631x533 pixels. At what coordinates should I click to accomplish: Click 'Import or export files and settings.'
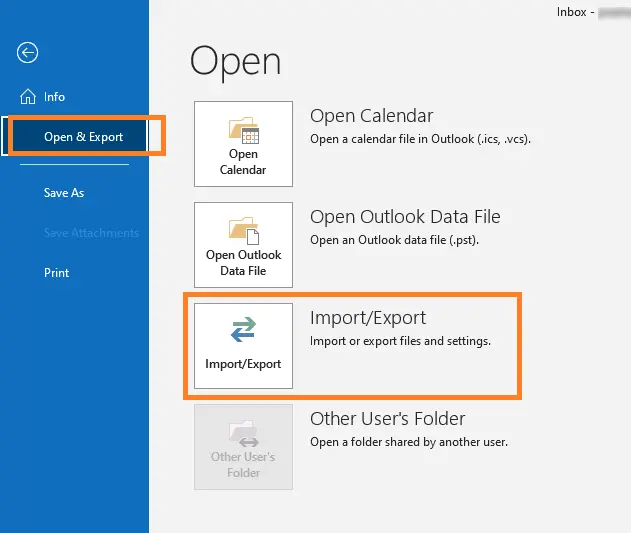coord(400,341)
